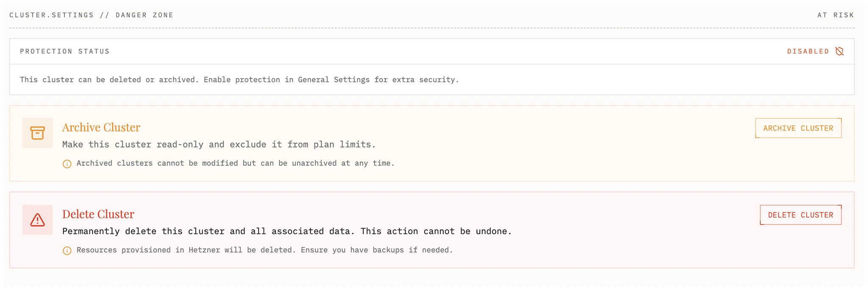The image size is (868, 290).
Task: Click the unarchive-at-any-time note
Action: pyautogui.click(x=235, y=163)
